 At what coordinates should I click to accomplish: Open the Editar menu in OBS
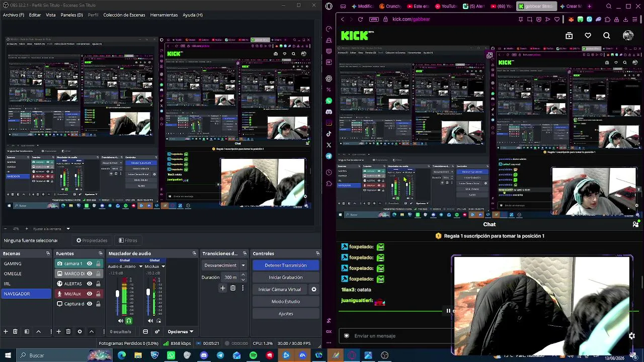pos(35,15)
